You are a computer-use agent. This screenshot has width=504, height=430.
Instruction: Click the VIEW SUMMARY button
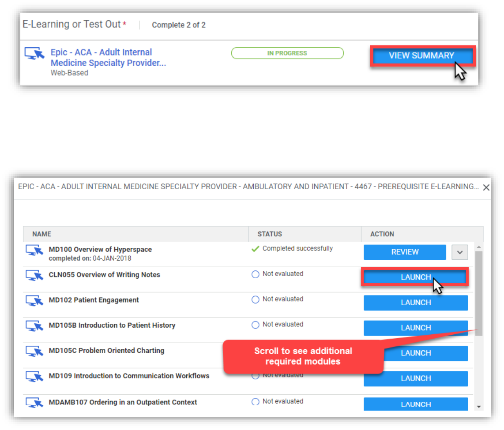(x=422, y=56)
